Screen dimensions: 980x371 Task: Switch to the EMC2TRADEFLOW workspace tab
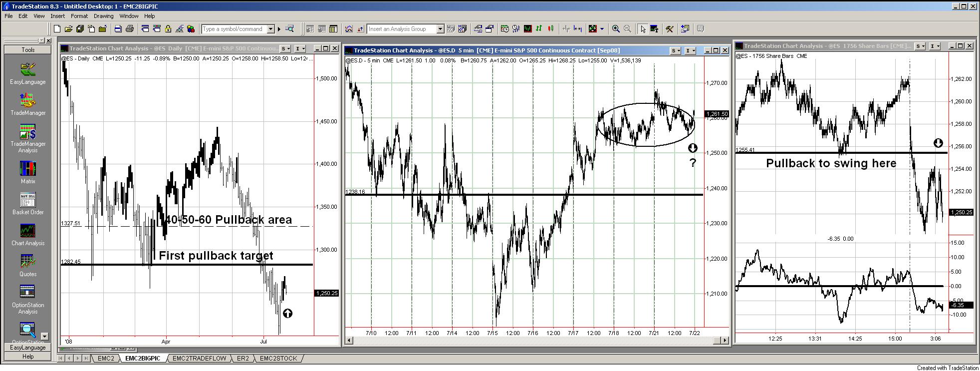(x=200, y=358)
